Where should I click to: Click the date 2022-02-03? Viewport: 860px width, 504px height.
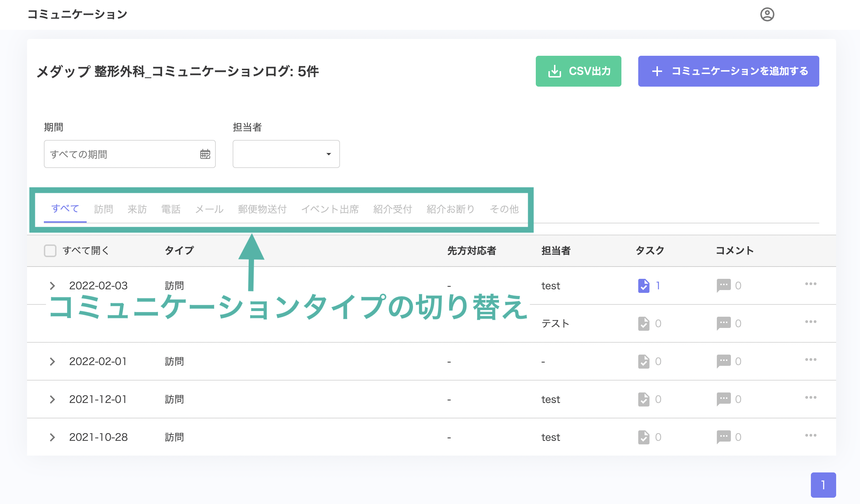(98, 285)
